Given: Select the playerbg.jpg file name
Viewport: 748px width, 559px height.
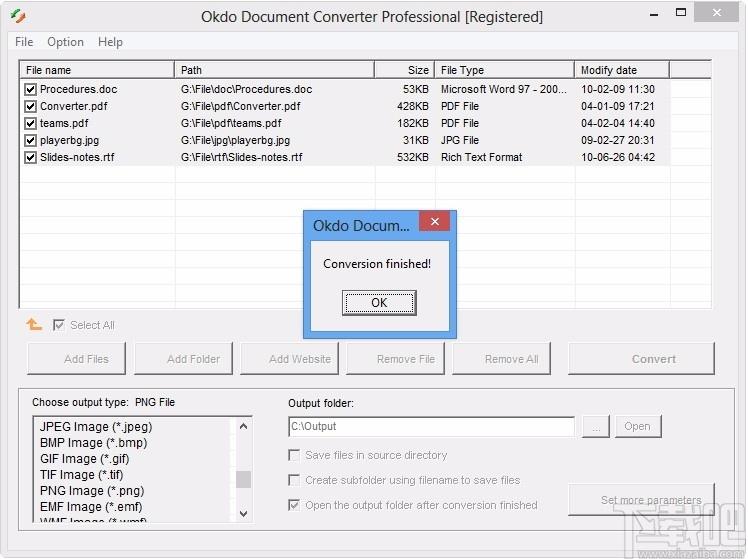Looking at the screenshot, I should pyautogui.click(x=70, y=140).
